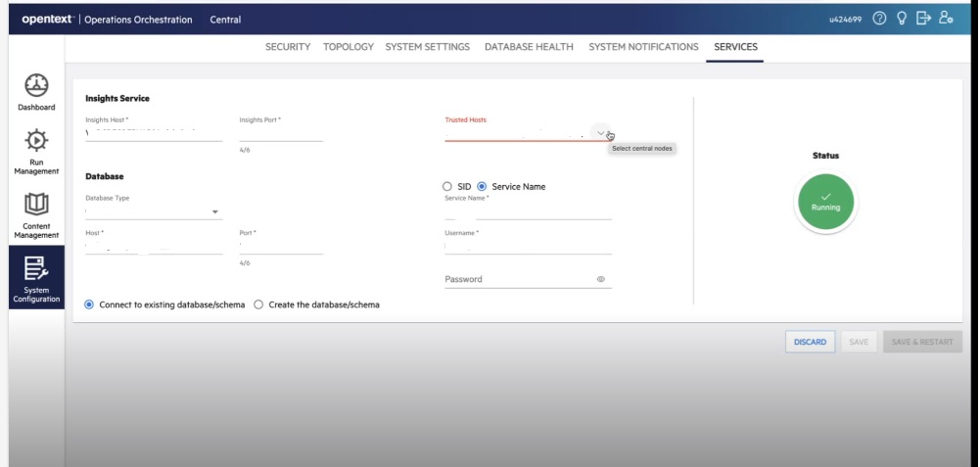Image resolution: width=980 pixels, height=467 pixels.
Task: Select Create the database/schema option
Action: [258, 304]
